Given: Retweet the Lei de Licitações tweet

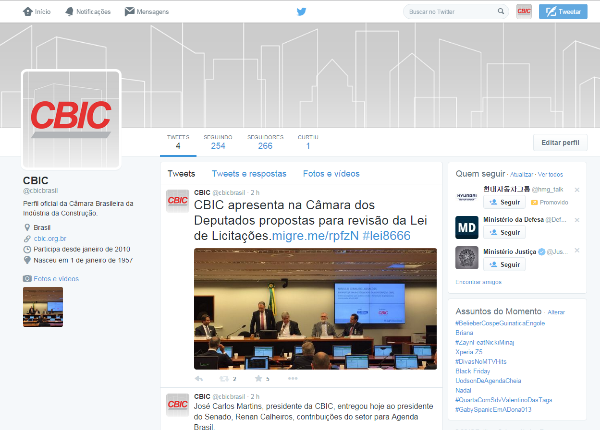Looking at the screenshot, I should pyautogui.click(x=226, y=379).
